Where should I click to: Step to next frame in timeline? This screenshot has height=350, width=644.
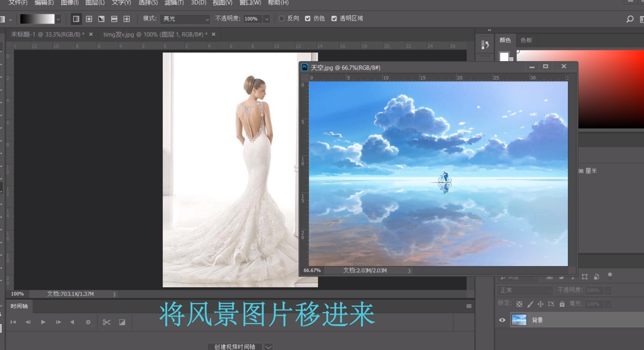pos(58,322)
